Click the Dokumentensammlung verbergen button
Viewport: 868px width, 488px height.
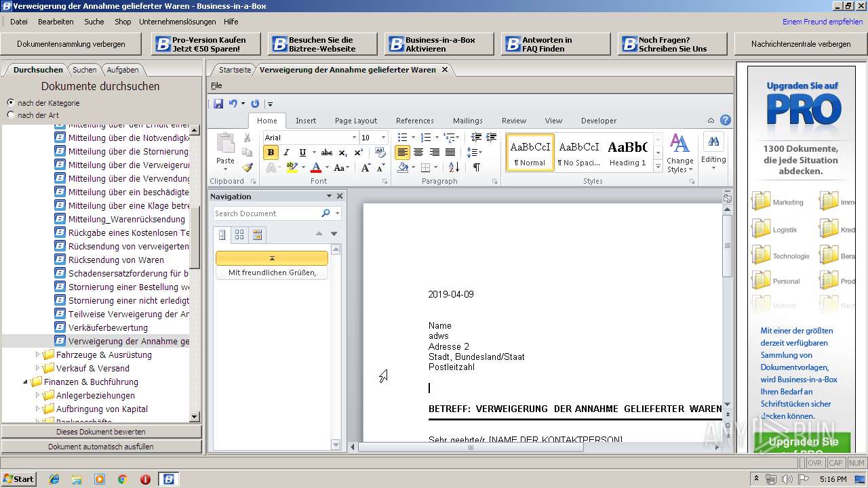pyautogui.click(x=71, y=44)
